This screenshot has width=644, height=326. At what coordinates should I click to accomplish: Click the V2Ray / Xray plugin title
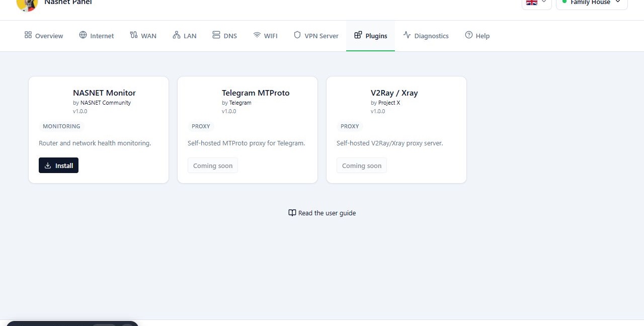coord(394,93)
